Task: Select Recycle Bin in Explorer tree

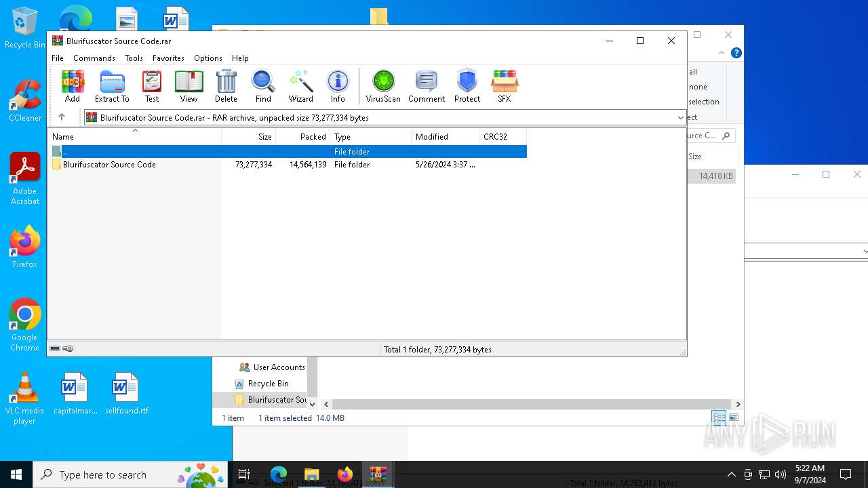Action: coord(261,384)
